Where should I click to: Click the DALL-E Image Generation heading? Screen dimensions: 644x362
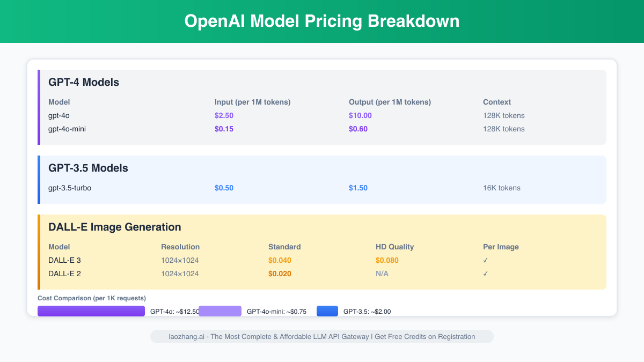(x=115, y=227)
